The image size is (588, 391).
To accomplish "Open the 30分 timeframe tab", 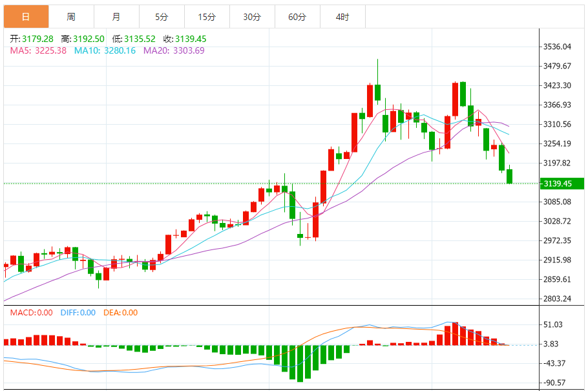I will tap(252, 17).
